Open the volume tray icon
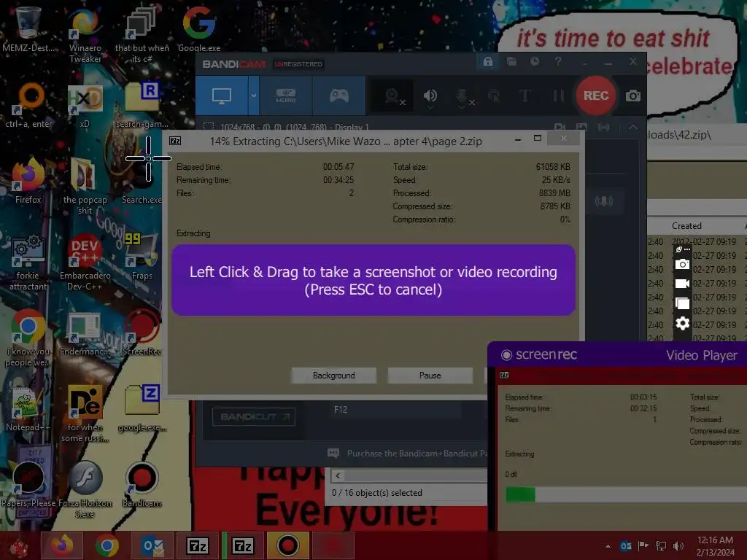This screenshot has width=747, height=560. pos(678,546)
